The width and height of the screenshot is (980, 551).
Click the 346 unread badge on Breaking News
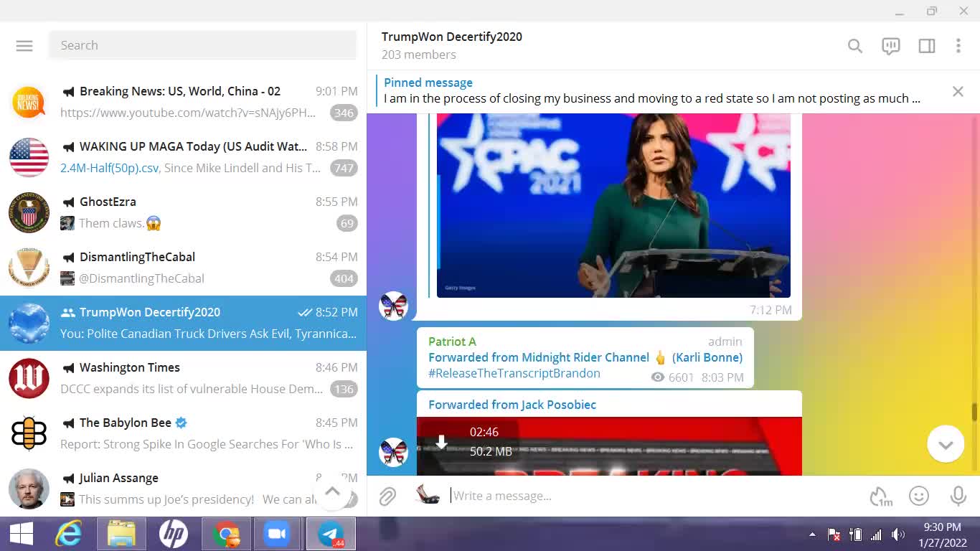pyautogui.click(x=344, y=113)
